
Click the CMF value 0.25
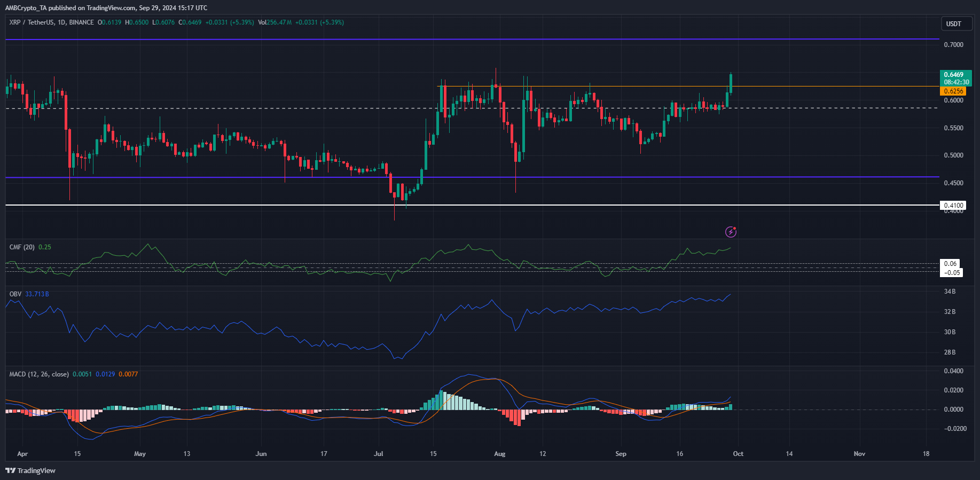click(45, 247)
